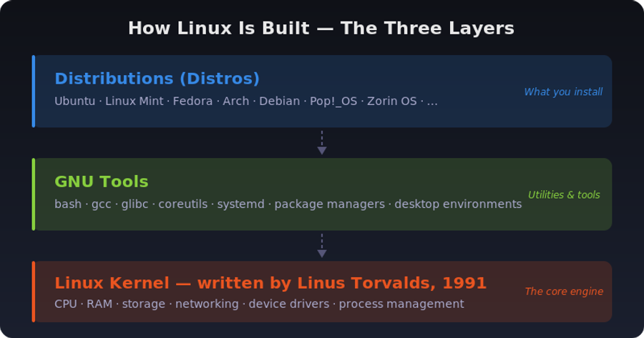This screenshot has height=338, width=644.
Task: Click the distro list starting with Ubuntu
Action: (246, 101)
